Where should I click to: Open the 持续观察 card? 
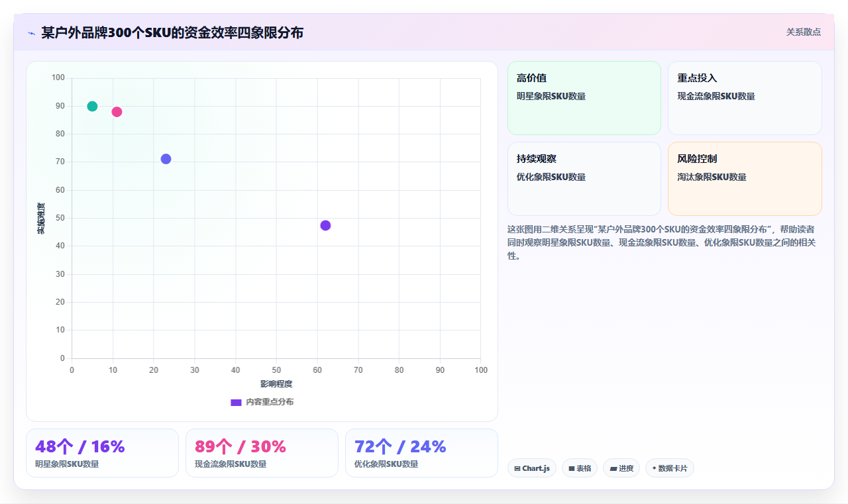(x=584, y=179)
